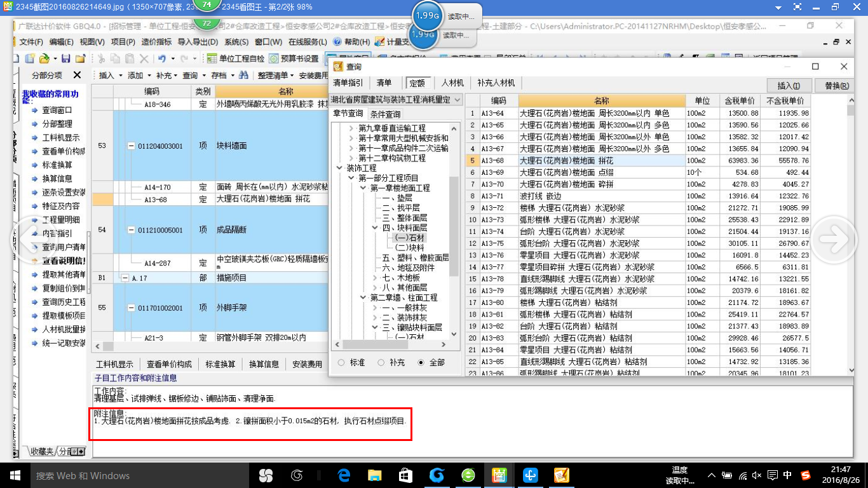Click the paste clipboard icon

(x=130, y=58)
